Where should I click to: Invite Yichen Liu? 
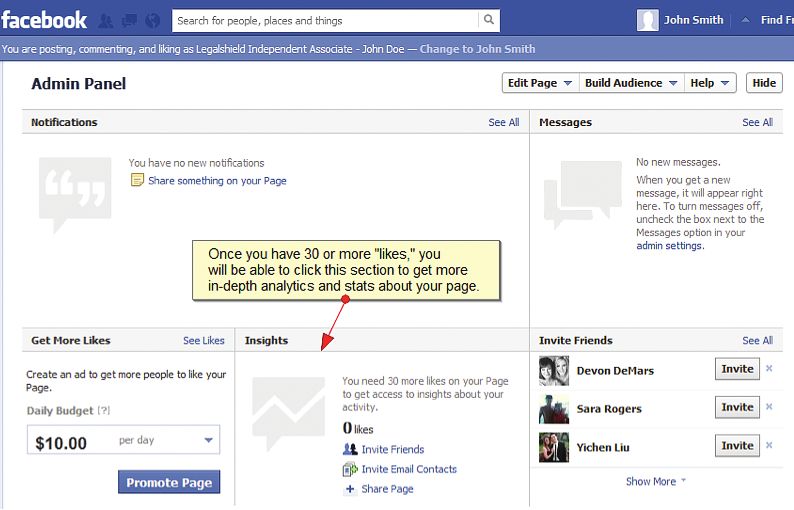click(737, 446)
